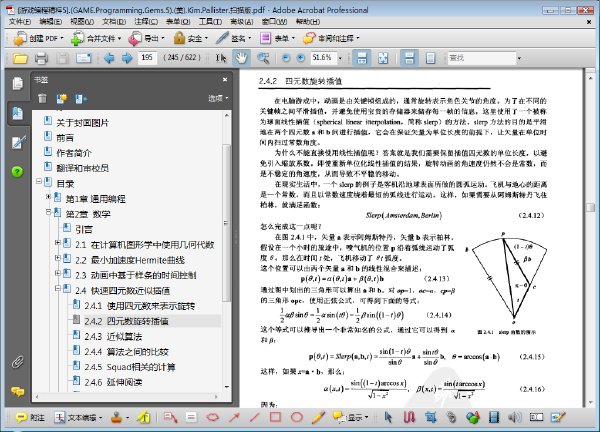600x432 pixels.
Task: Choose the text Select tool
Action: [220, 58]
